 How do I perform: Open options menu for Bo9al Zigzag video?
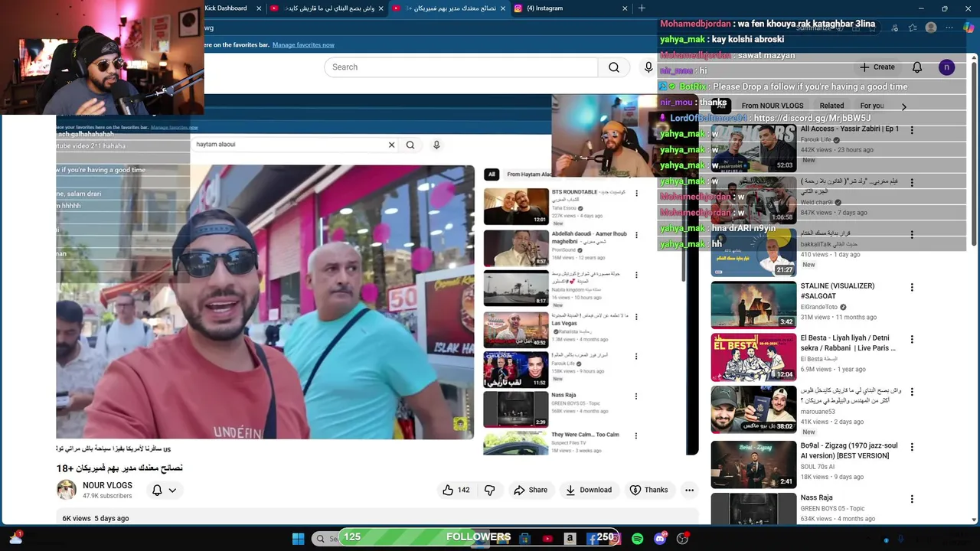(912, 447)
